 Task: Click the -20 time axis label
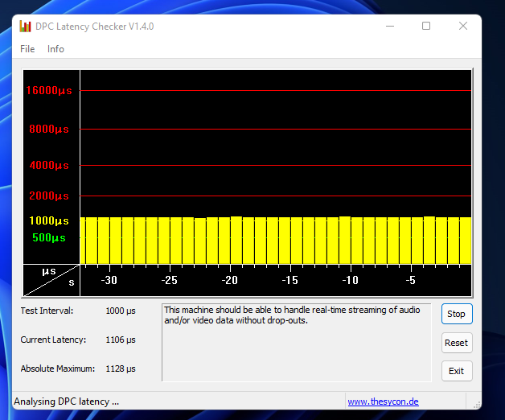(230, 281)
